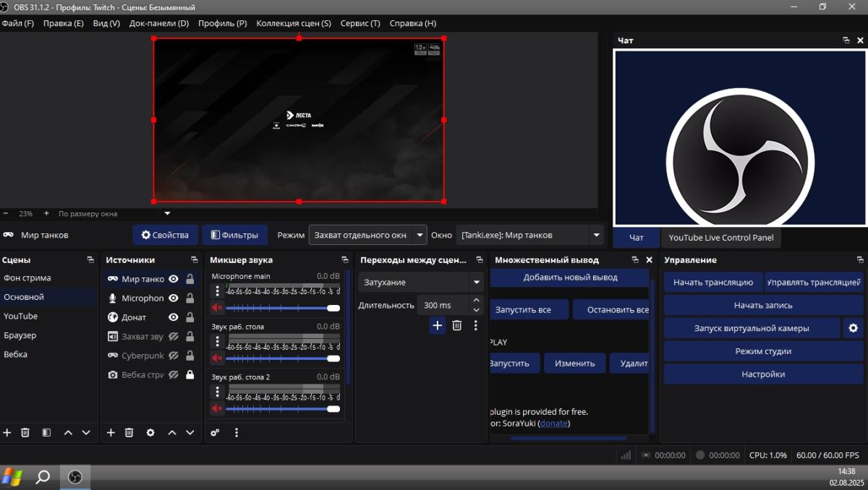868x490 pixels.
Task: Unlock the Вебка стрим source
Action: (x=190, y=374)
